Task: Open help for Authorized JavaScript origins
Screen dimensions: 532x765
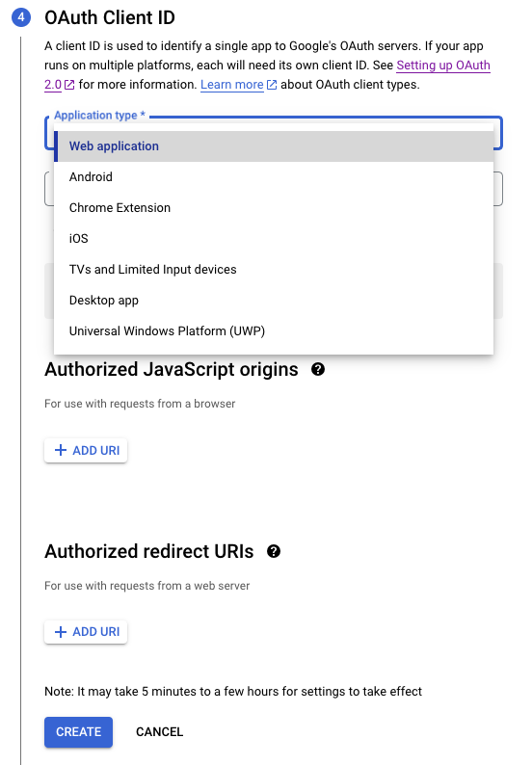Action: tap(318, 369)
